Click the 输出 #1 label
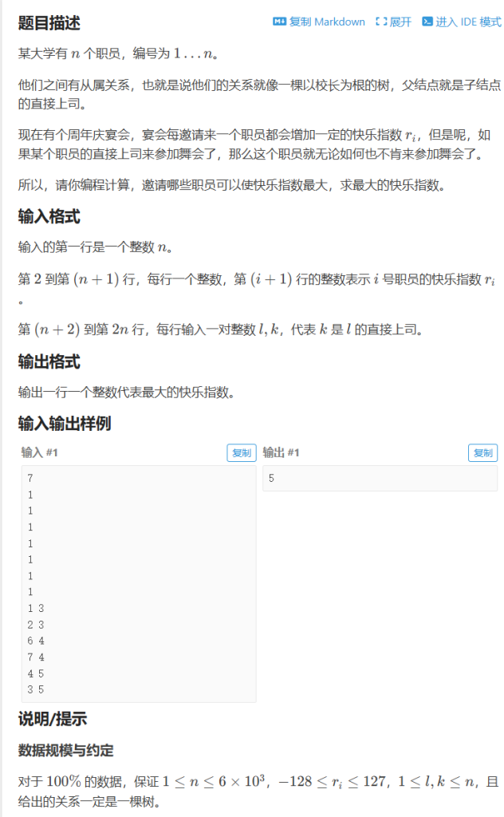Screen dimensions: 504x817 (282, 452)
